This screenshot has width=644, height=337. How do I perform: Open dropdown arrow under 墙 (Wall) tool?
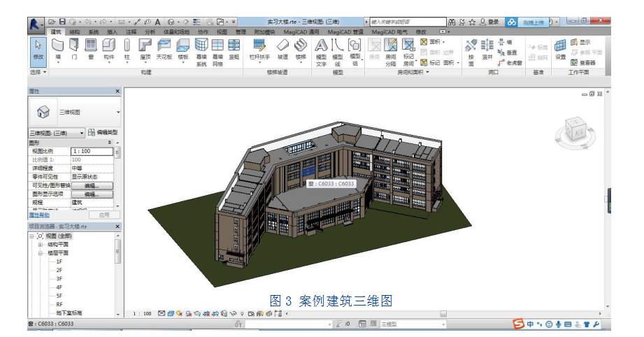(58, 63)
